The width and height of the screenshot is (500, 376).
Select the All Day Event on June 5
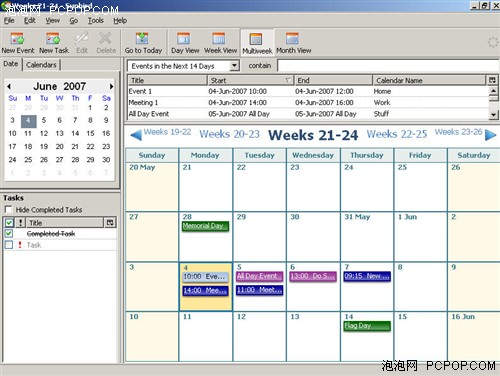(259, 276)
